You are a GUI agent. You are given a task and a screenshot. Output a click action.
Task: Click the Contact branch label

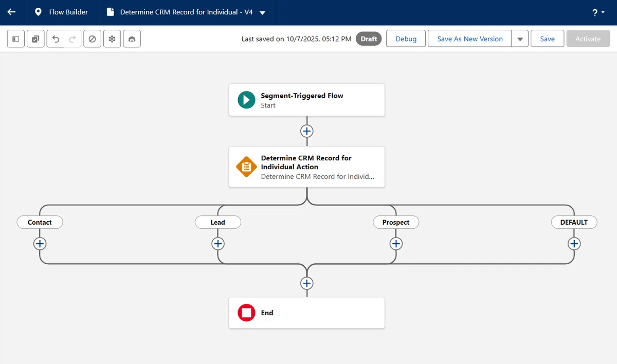[x=40, y=222]
